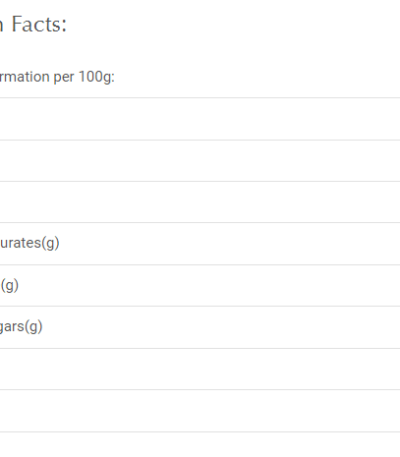Viewport: 400px width, 457px height.
Task: Click the second blank row after sugars row
Action: click(x=200, y=411)
